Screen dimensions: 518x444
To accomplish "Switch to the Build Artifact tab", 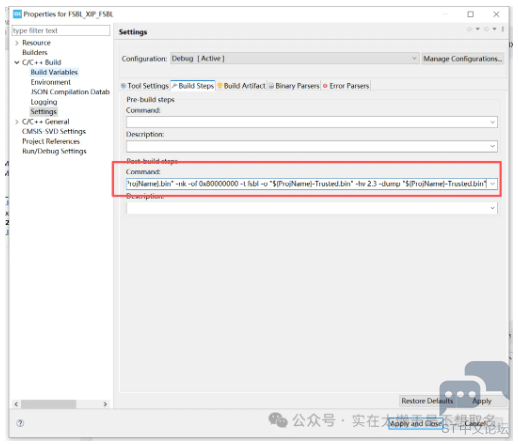I will (x=242, y=86).
